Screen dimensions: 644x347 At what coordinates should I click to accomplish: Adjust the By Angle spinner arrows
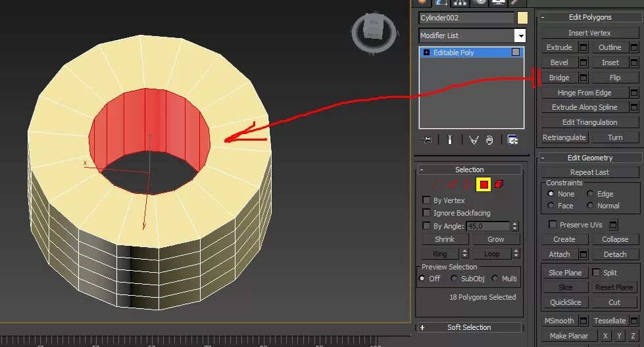pyautogui.click(x=514, y=226)
